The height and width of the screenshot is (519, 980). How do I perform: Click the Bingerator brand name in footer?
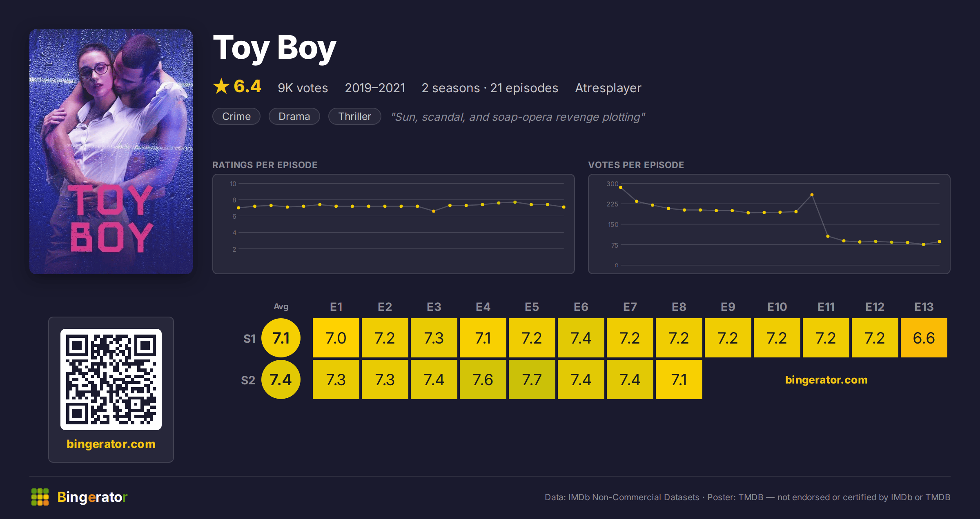tap(92, 497)
